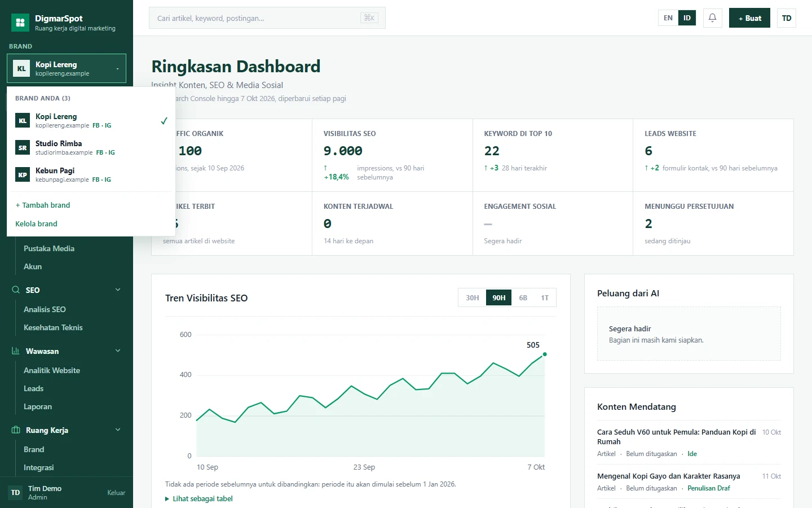Click the SEO magnifier icon in sidebar

pyautogui.click(x=16, y=290)
